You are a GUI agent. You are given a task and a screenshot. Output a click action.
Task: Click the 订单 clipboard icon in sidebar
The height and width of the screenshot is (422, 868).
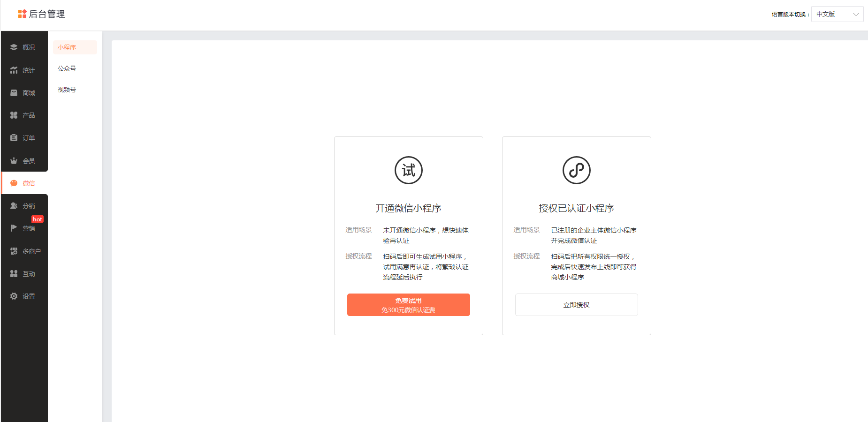point(14,138)
